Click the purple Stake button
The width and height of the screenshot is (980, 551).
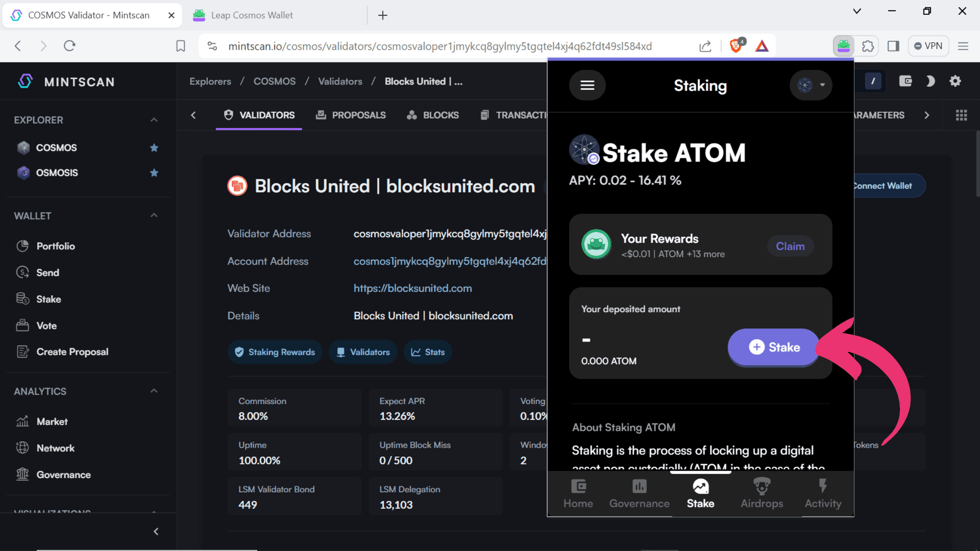coord(774,347)
